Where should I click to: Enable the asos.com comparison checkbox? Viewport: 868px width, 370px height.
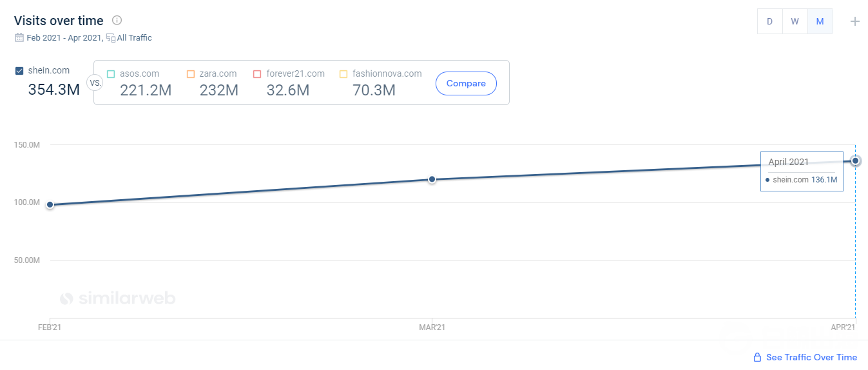[x=111, y=74]
